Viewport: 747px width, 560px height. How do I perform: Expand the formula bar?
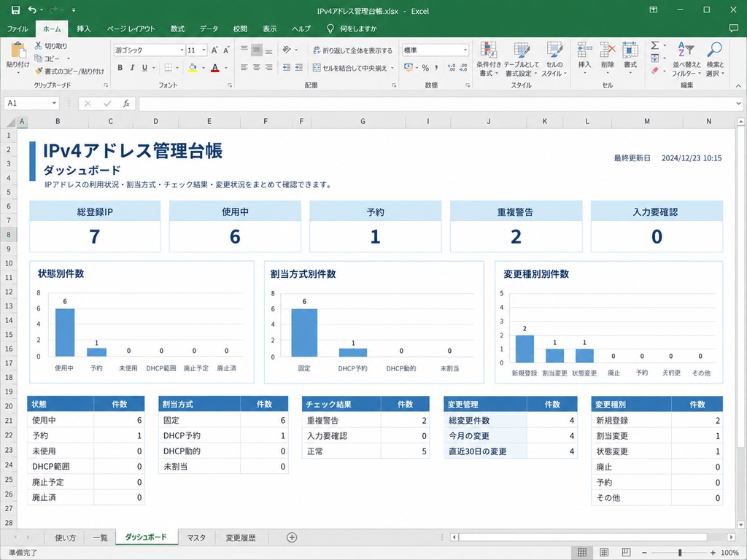click(738, 104)
